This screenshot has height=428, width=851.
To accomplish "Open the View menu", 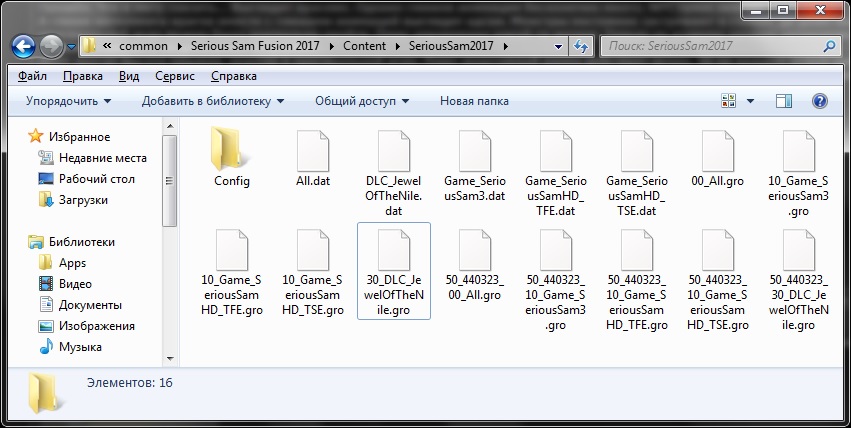I will click(129, 76).
